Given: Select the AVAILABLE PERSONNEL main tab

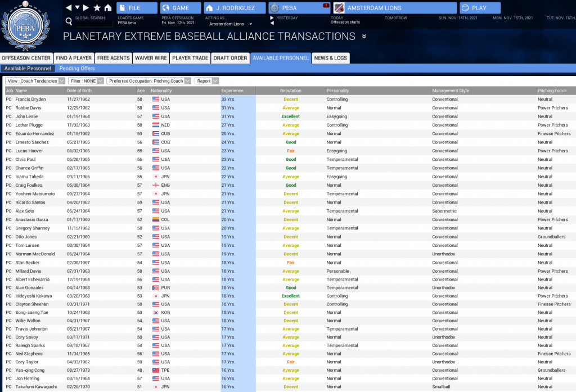Looking at the screenshot, I should pos(281,58).
